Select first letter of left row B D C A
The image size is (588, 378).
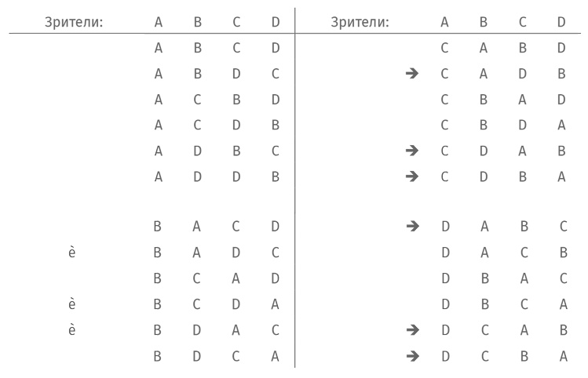(x=159, y=356)
